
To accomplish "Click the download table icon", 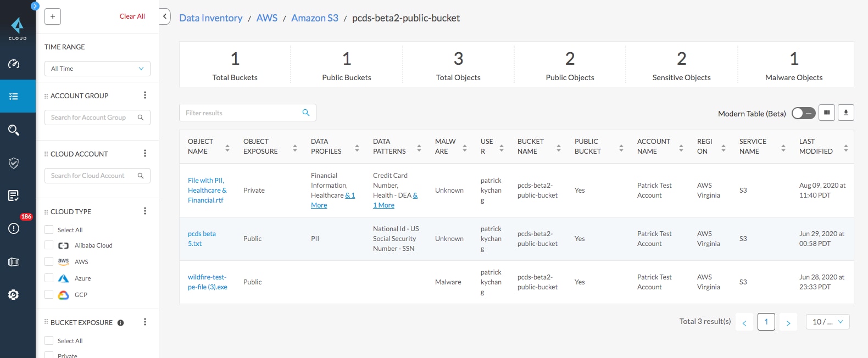I will 846,113.
